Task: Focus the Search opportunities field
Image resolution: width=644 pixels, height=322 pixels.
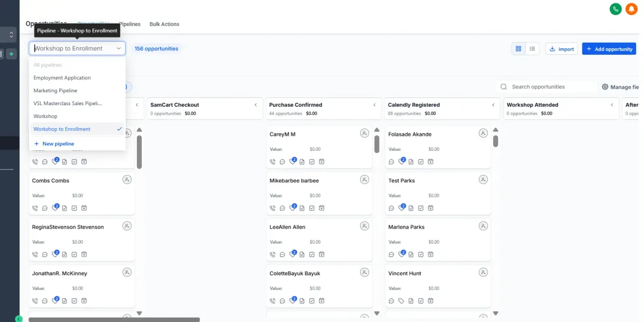Action: coord(546,87)
